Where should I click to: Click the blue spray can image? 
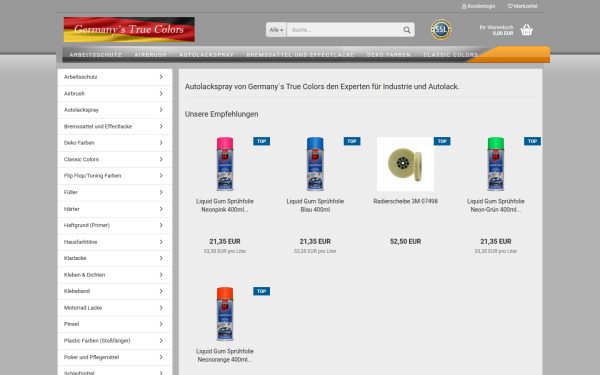315,164
